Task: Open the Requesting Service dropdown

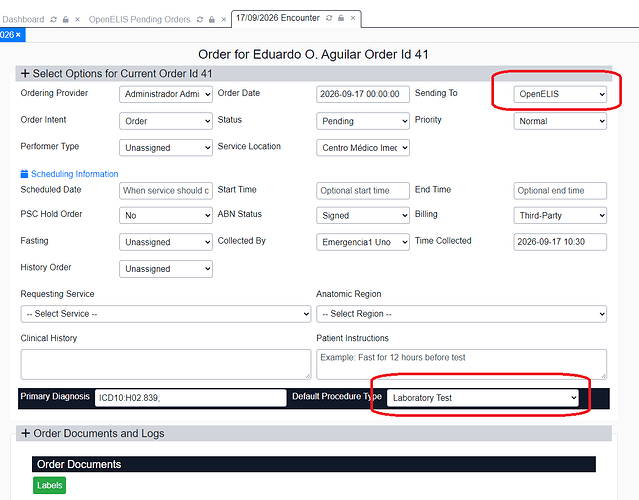Action: click(x=166, y=314)
